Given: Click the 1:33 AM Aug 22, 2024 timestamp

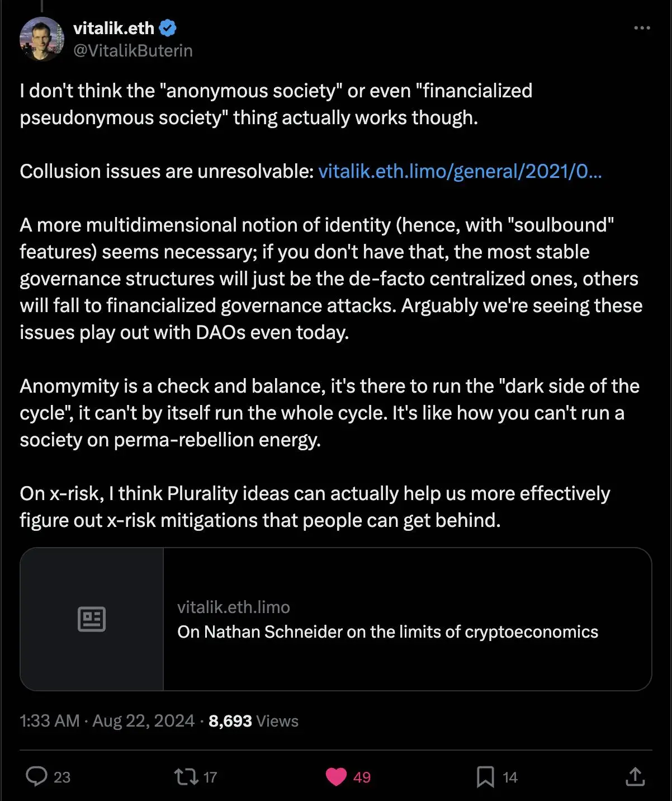Looking at the screenshot, I should coord(107,720).
